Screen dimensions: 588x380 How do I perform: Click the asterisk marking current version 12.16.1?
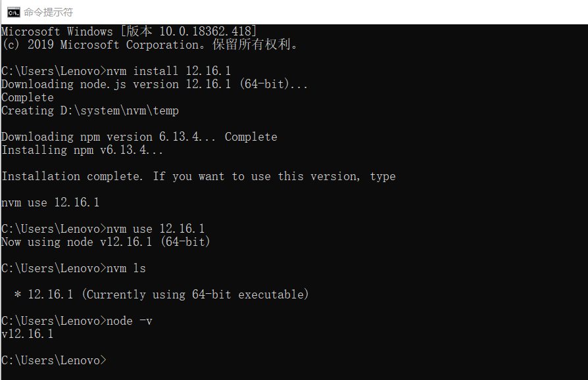click(18, 295)
